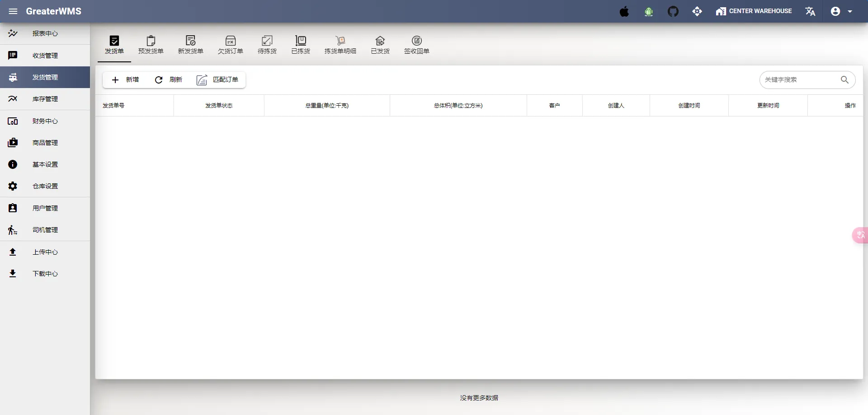The image size is (868, 415).
Task: Click the 基本设置 info icon
Action: (13, 164)
